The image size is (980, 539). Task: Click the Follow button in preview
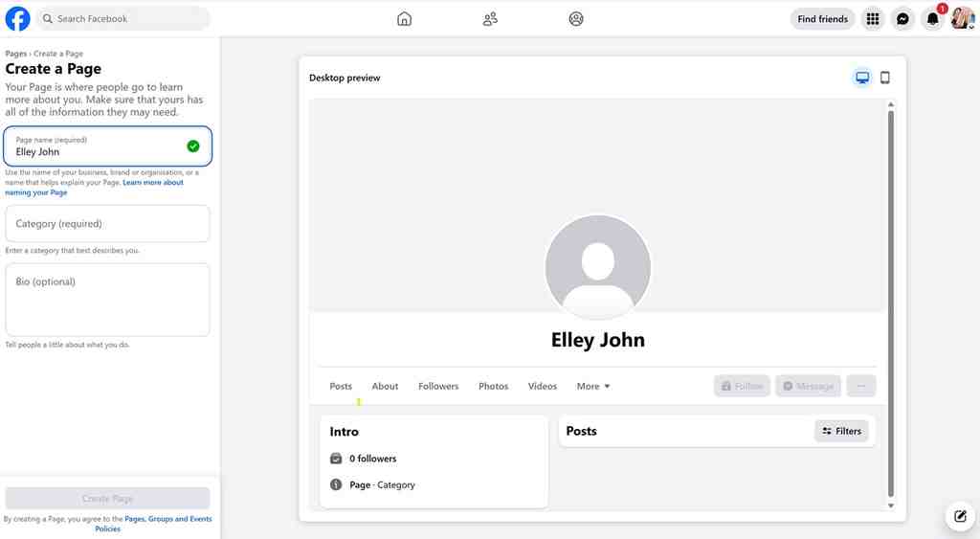tap(742, 387)
